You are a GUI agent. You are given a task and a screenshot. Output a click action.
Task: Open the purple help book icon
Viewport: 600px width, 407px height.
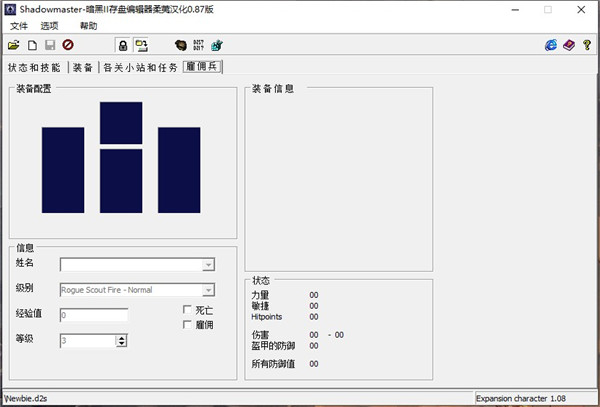pyautogui.click(x=569, y=45)
